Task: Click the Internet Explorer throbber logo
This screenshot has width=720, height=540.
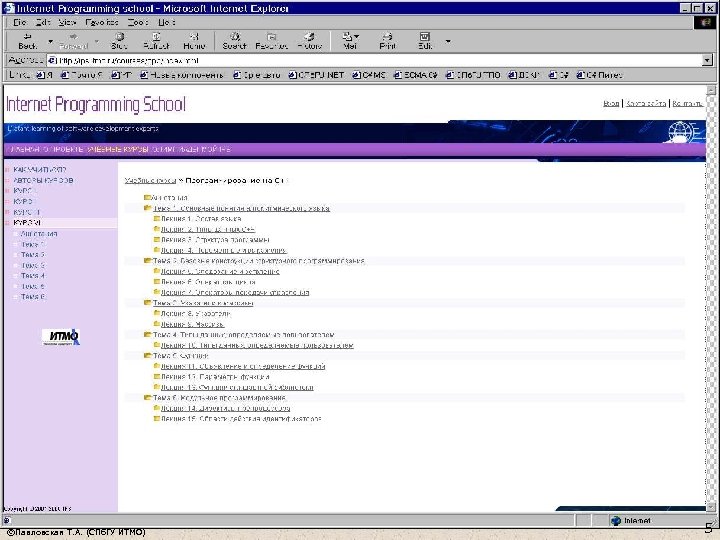Action: [x=705, y=22]
